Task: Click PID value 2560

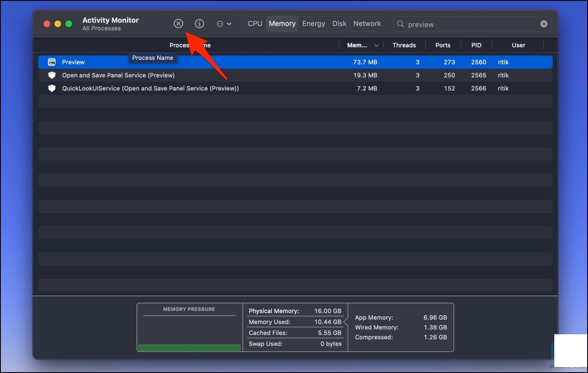Action: click(x=478, y=62)
